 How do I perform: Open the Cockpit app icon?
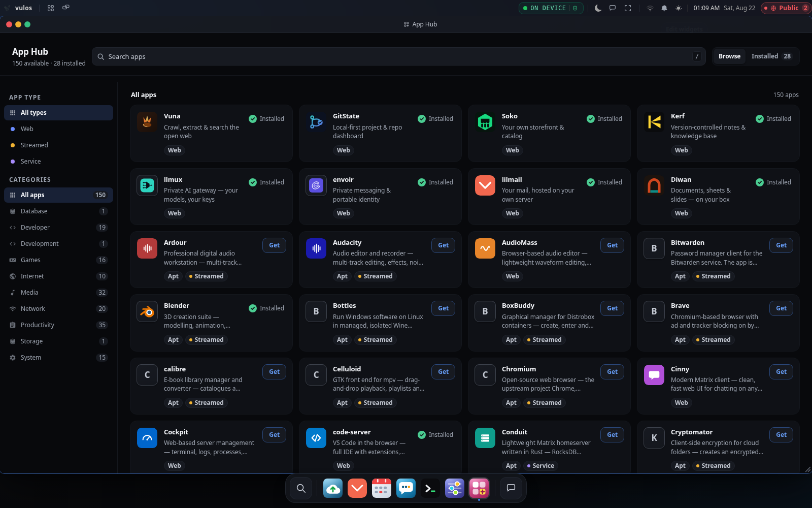(147, 438)
